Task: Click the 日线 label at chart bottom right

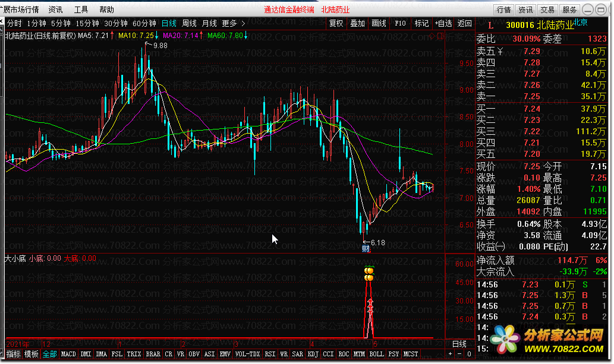Action: (x=459, y=344)
